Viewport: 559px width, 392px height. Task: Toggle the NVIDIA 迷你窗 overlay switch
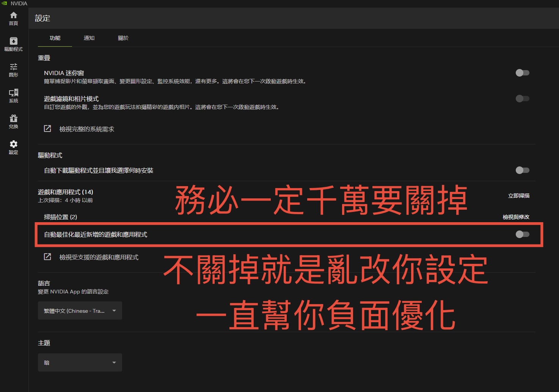522,73
